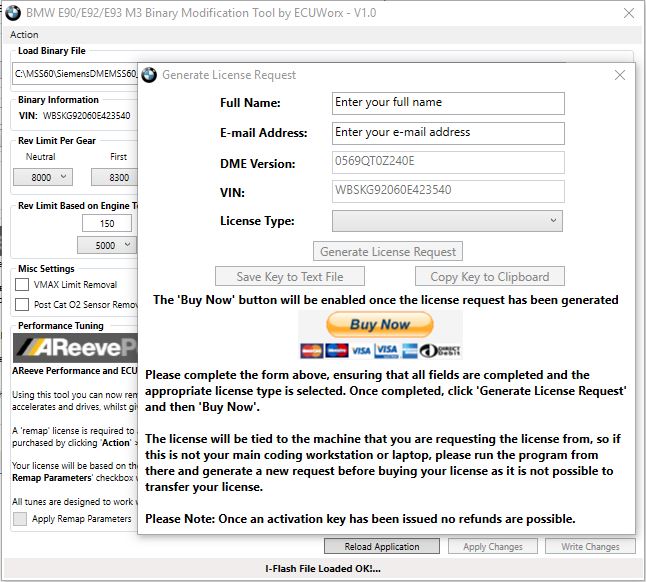Click the Generate License Request button
The image size is (646, 582).
388,251
